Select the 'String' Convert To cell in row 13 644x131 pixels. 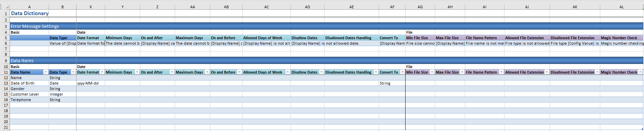tap(392, 83)
